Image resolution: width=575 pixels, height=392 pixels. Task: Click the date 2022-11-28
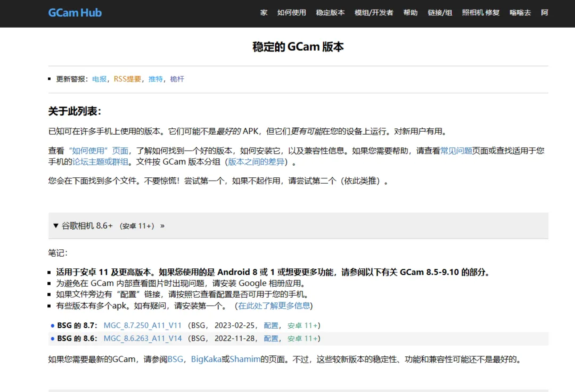tap(234, 338)
